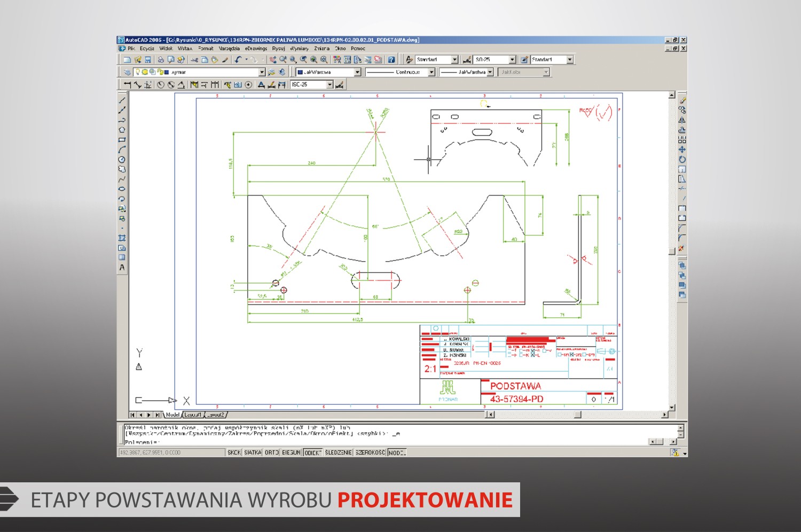Toggle SZEROKOŚĆ lineweight display in status bar
Image resolution: width=801 pixels, height=532 pixels.
click(x=370, y=452)
